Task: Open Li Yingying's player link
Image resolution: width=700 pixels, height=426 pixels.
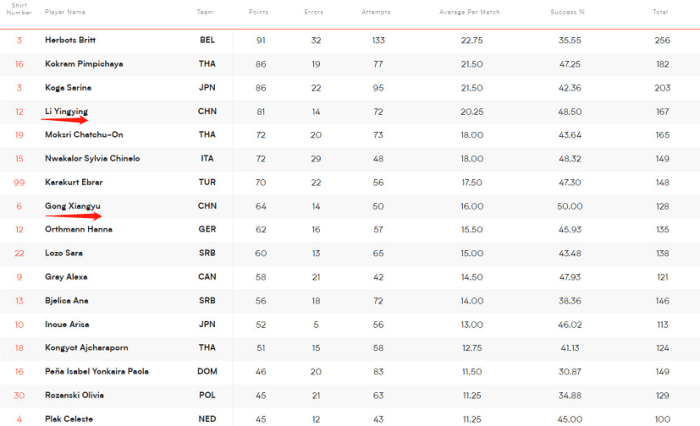Action: tap(66, 110)
